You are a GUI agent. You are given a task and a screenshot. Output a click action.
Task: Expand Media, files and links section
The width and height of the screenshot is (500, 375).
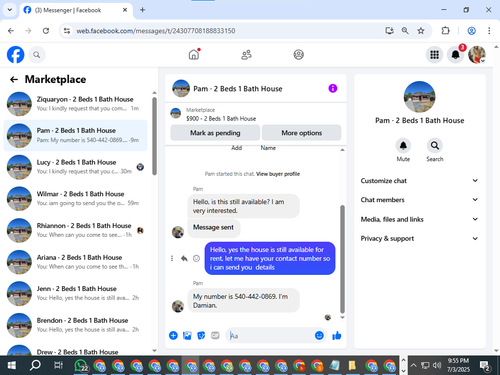click(x=419, y=219)
